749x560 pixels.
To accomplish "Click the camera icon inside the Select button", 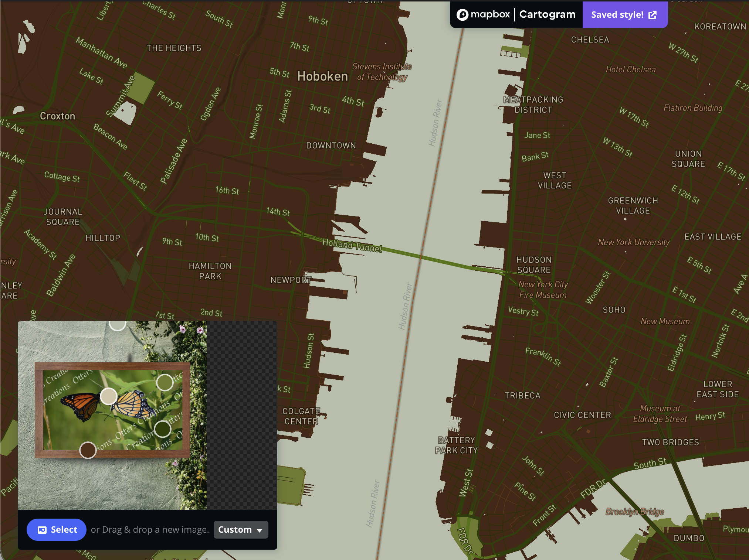I will (x=43, y=529).
